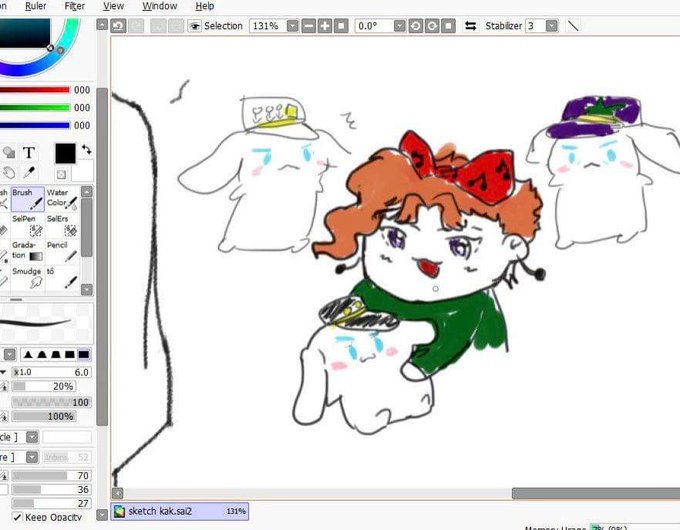Open the brush texture dropdown ending 're ]'
The height and width of the screenshot is (530, 680).
tap(32, 457)
